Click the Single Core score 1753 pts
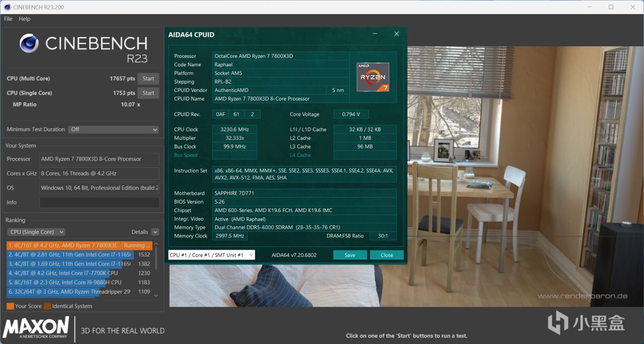 coord(124,93)
